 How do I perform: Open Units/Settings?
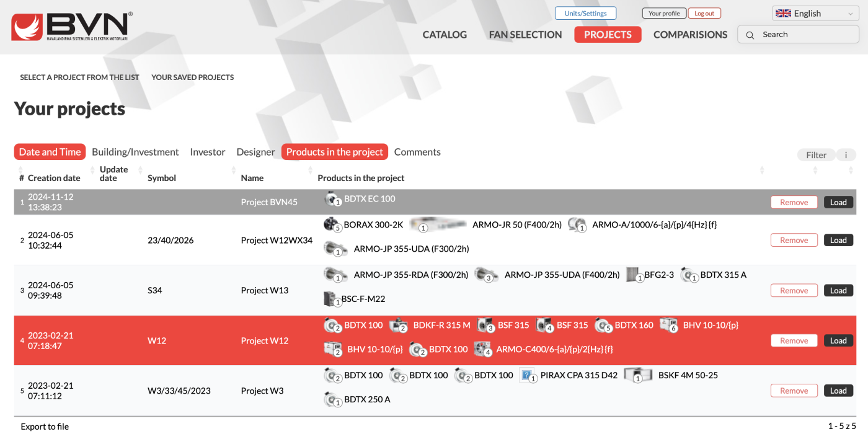(585, 13)
